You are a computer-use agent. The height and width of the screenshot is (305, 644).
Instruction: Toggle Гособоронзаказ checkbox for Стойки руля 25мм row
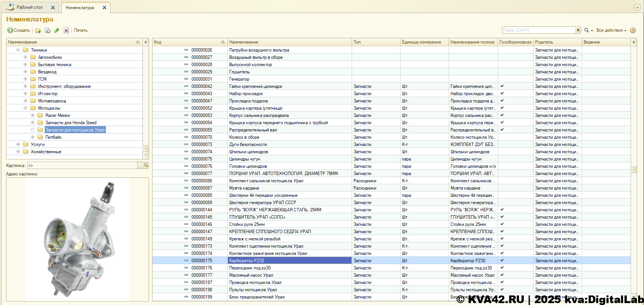coord(502,224)
